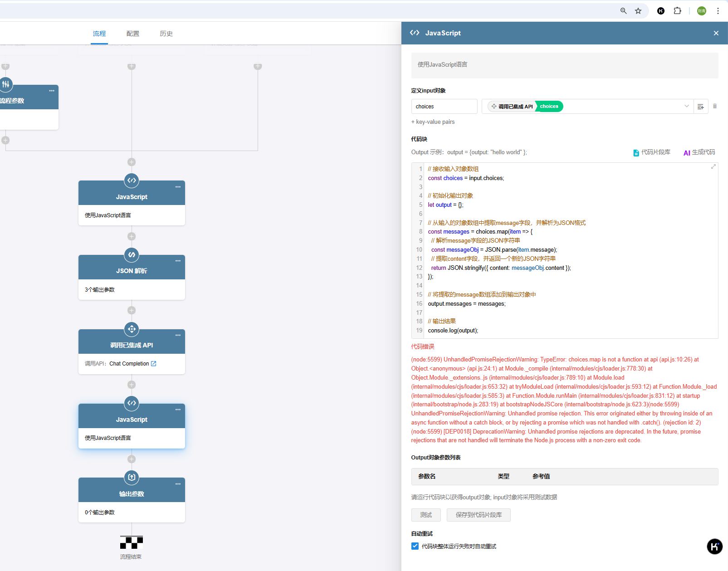Open the external link icon next to Chat Completion
This screenshot has height=571, width=728.
point(154,364)
